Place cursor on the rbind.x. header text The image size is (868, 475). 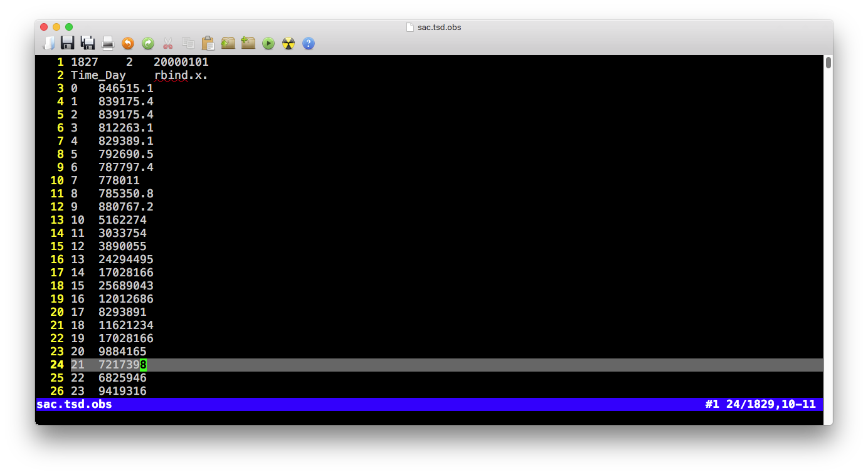(x=181, y=75)
